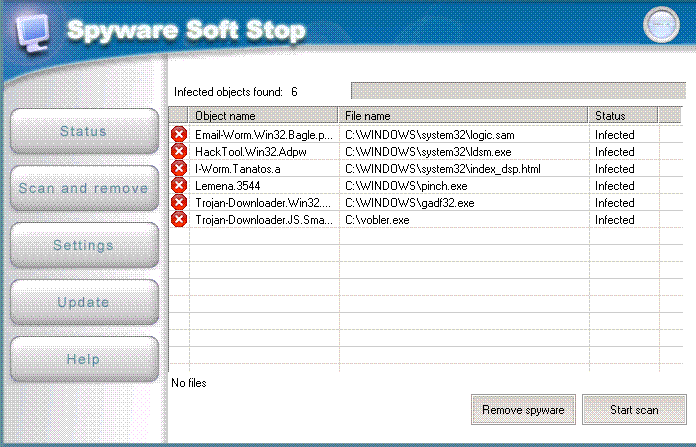Click Infected status of logic.sam row
696x447 pixels.
[x=614, y=135]
